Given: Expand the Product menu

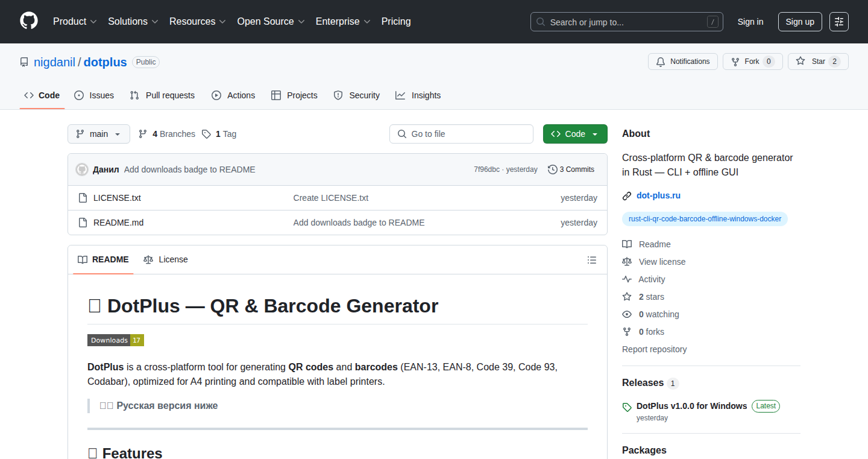Looking at the screenshot, I should click(x=75, y=21).
